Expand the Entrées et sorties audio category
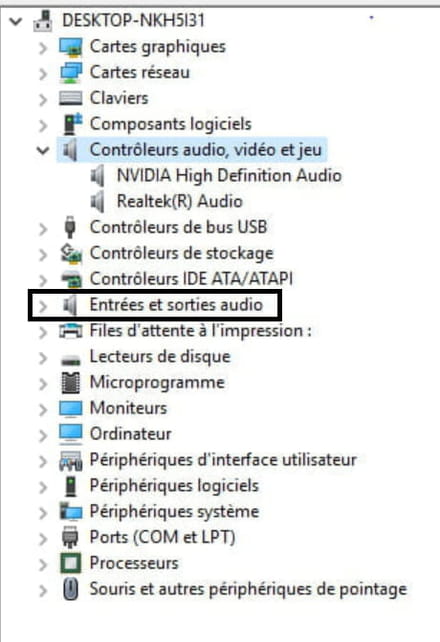Image resolution: width=440 pixels, height=642 pixels. pyautogui.click(x=43, y=305)
